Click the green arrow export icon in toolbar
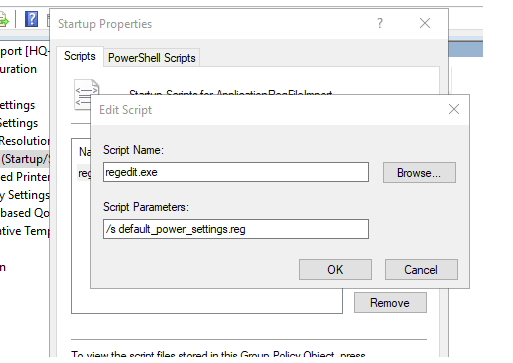The width and height of the screenshot is (513, 363). pos(3,19)
